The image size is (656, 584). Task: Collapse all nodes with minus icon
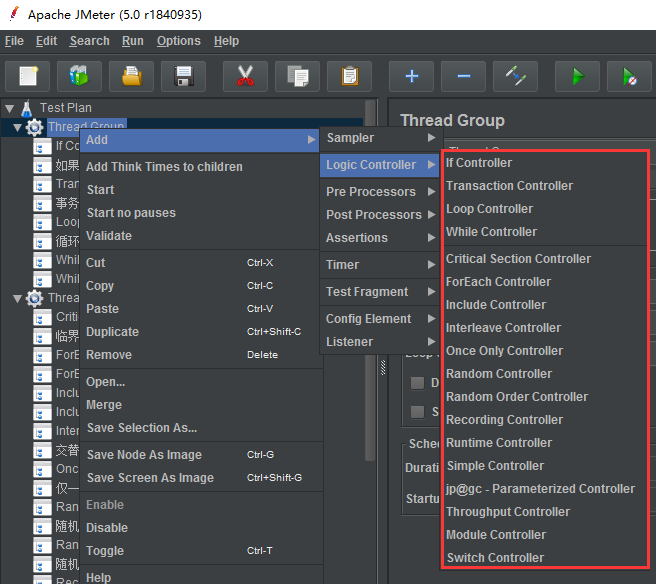pos(464,76)
